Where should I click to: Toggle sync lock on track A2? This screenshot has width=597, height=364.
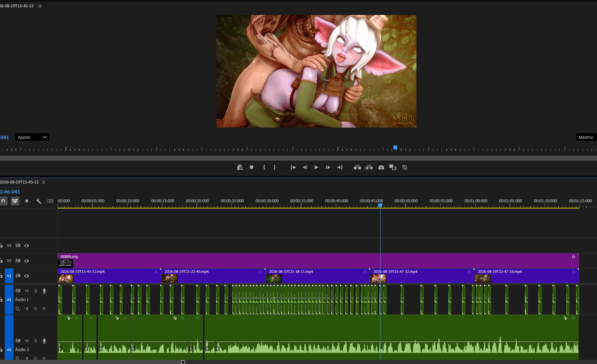click(18, 340)
